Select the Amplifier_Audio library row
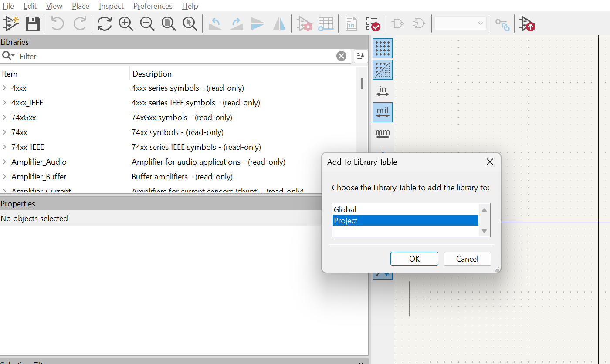Screen dimensions: 610x364 click(x=178, y=162)
